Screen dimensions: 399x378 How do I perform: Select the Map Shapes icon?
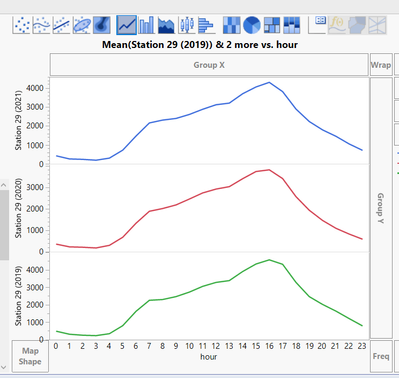[x=357, y=25]
